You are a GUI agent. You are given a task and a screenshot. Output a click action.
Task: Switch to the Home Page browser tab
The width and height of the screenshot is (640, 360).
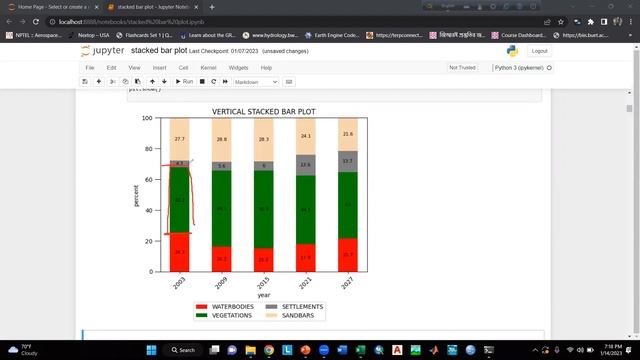[x=53, y=7]
